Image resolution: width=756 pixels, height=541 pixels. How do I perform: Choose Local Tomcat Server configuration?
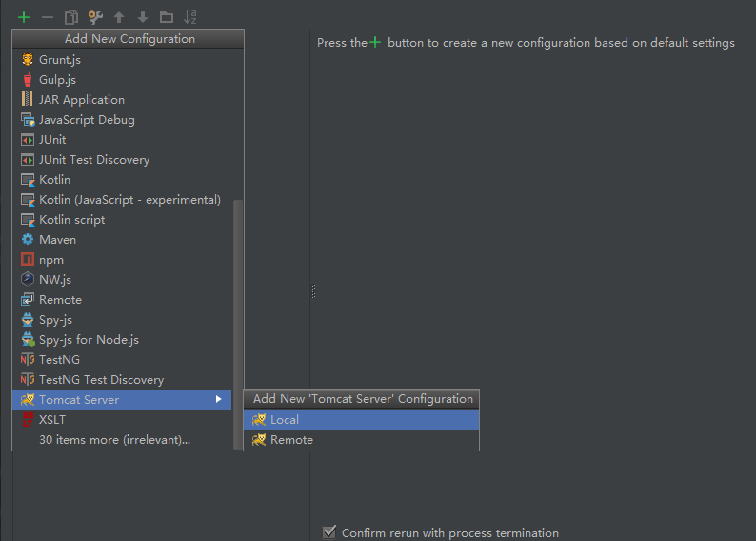click(x=362, y=419)
